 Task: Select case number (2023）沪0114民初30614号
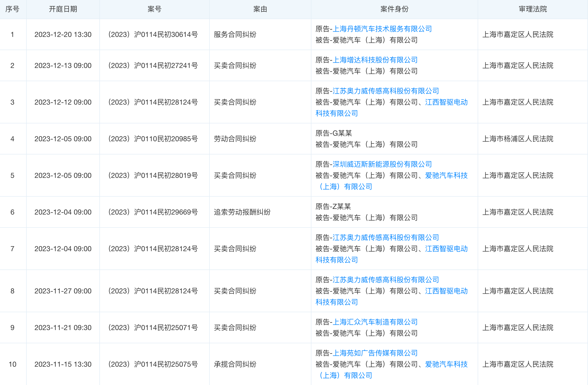point(153,35)
